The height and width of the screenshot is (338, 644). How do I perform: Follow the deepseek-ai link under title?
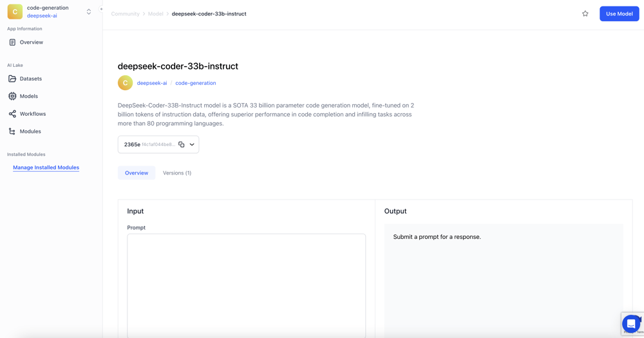point(152,83)
